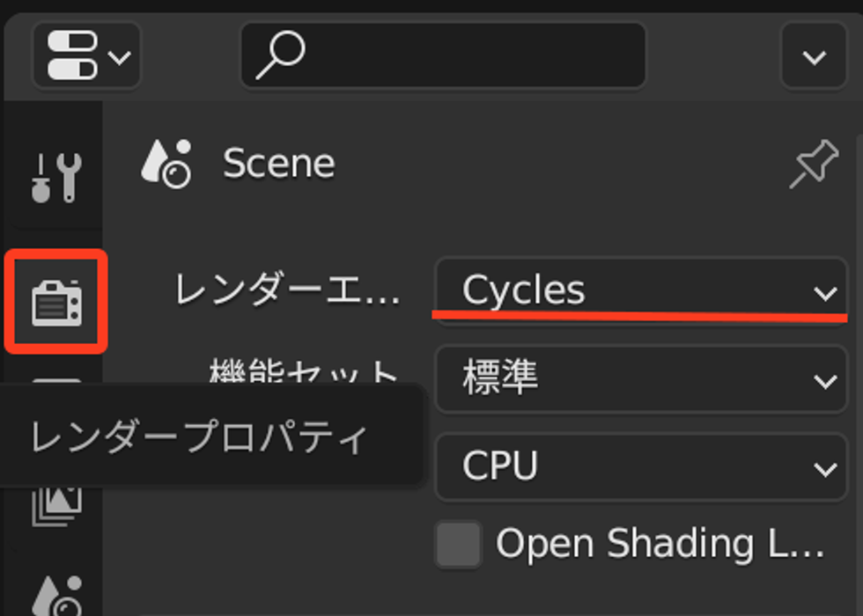Viewport: 863px width, 616px height.
Task: Select the View Layer tab stacked-images icon
Action: [56, 507]
